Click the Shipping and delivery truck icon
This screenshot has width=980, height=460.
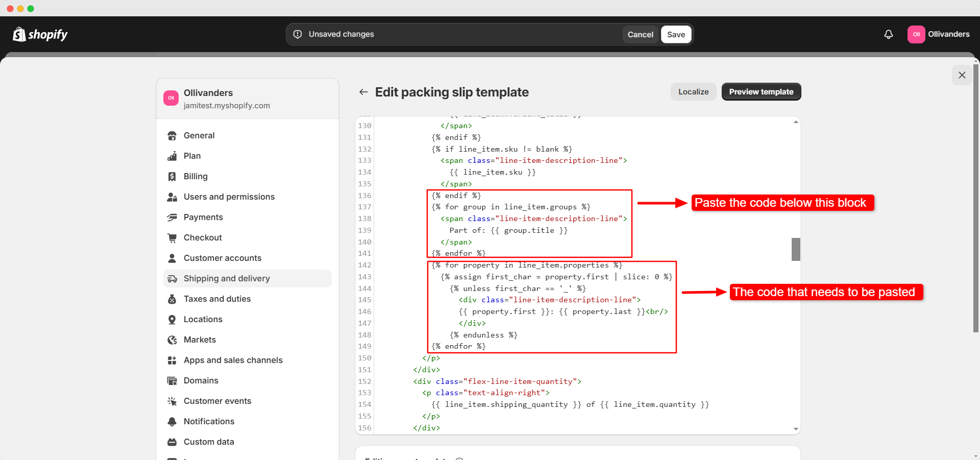tap(172, 279)
